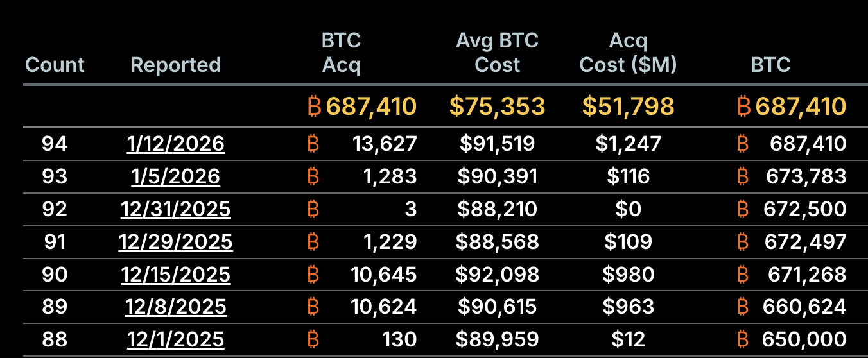
Task: Click the Bitcoin icon beside 13,627 acquired
Action: coord(313,143)
